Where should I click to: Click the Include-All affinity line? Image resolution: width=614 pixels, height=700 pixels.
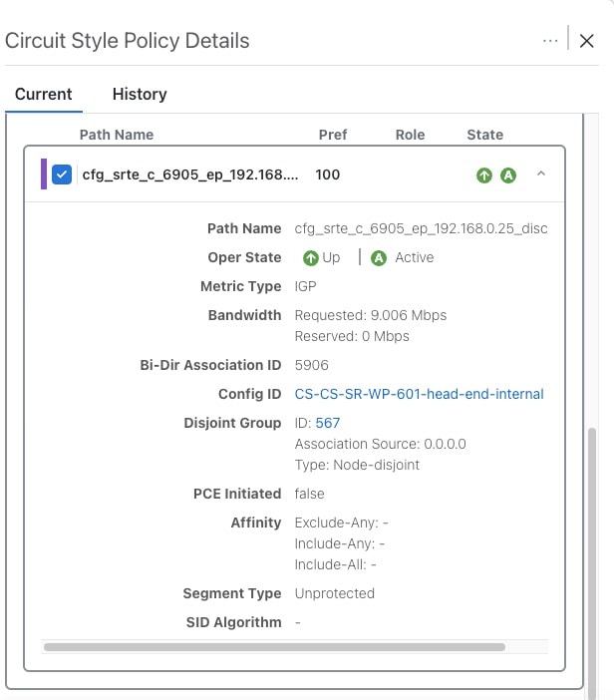coord(335,564)
